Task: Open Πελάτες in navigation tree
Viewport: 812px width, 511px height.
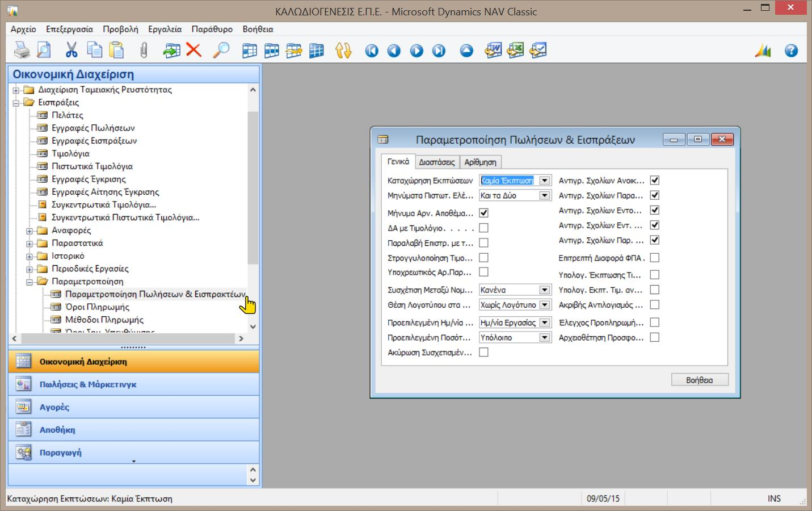Action: pyautogui.click(x=67, y=115)
